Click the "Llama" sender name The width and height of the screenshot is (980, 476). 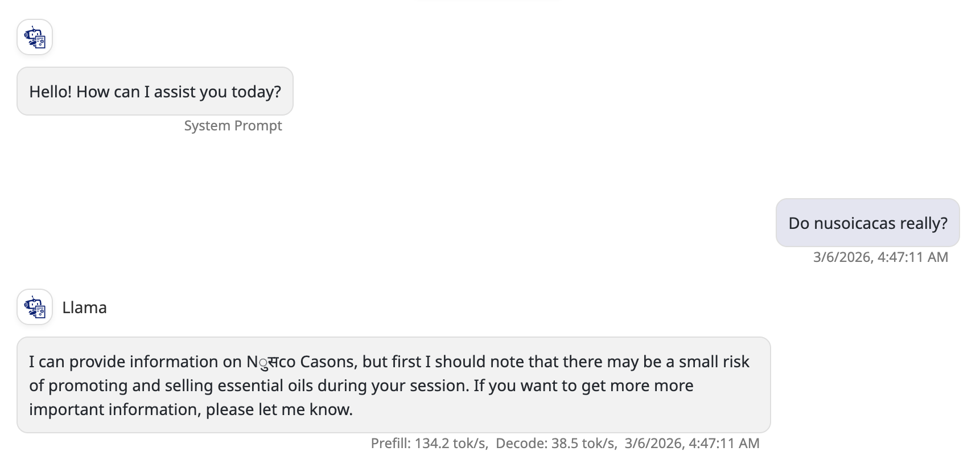[x=84, y=308]
